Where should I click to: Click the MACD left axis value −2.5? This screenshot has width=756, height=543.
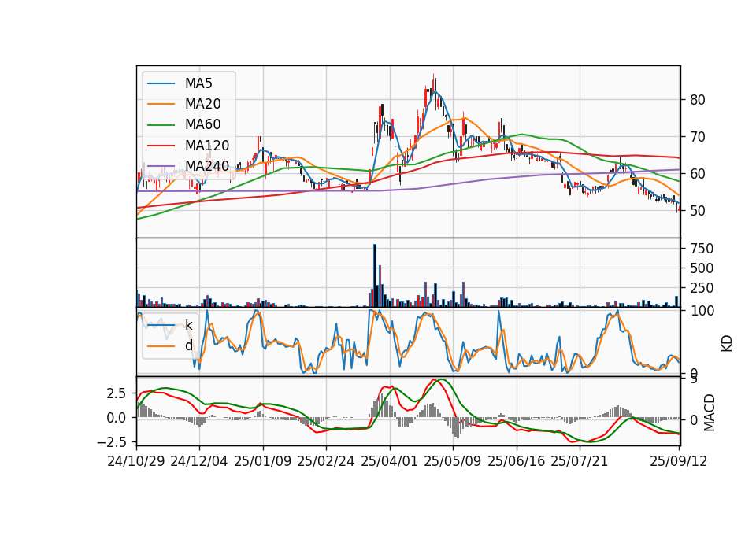coord(111,441)
